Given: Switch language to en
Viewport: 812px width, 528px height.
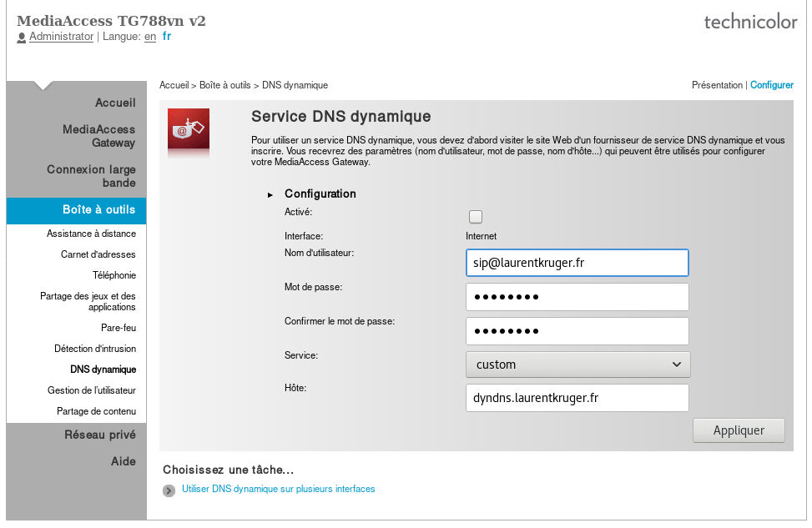Looking at the screenshot, I should [x=150, y=37].
